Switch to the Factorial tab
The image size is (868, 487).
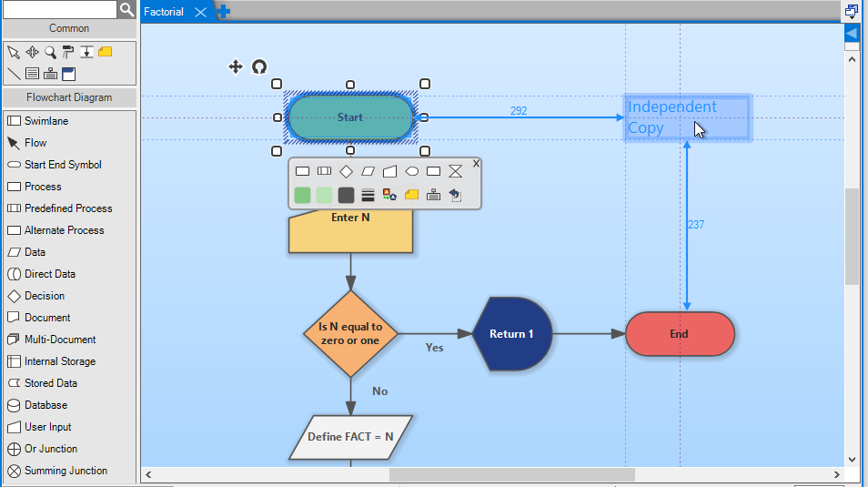click(x=164, y=12)
